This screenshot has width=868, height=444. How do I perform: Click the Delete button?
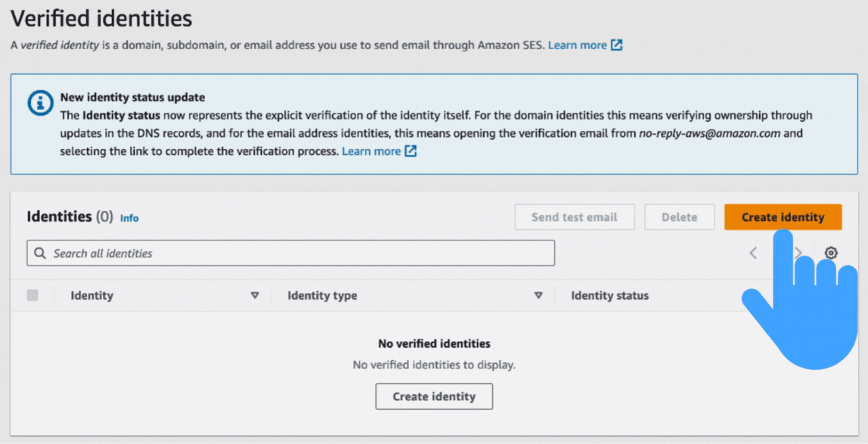click(x=679, y=216)
